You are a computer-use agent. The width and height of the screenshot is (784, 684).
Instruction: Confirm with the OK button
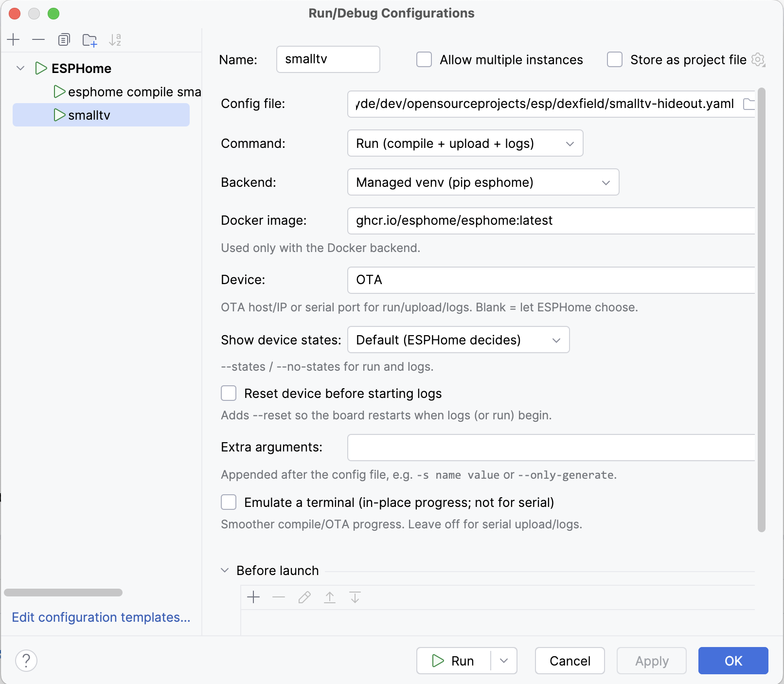(x=733, y=661)
